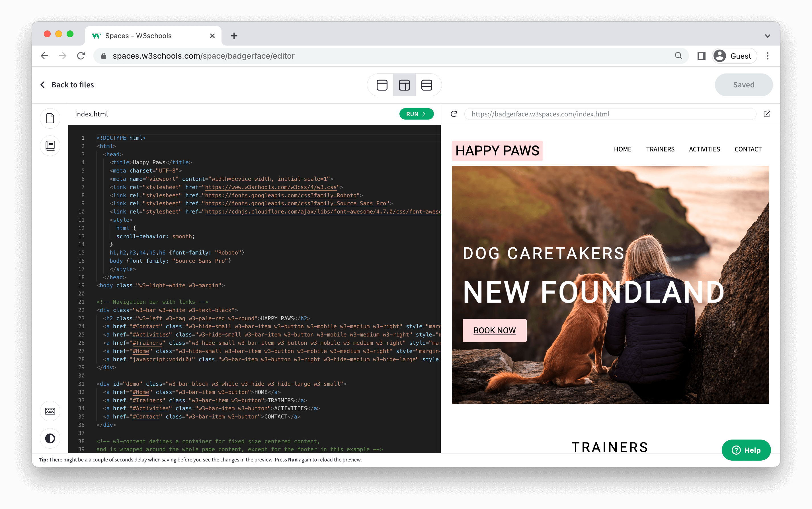Click the BOOK NOW button in preview
This screenshot has height=509, width=812.
click(x=494, y=330)
